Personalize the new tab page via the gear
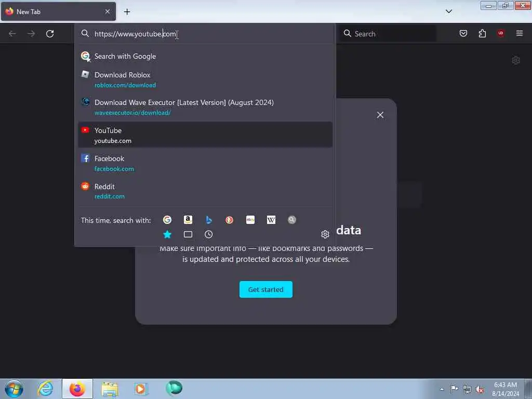 516,60
